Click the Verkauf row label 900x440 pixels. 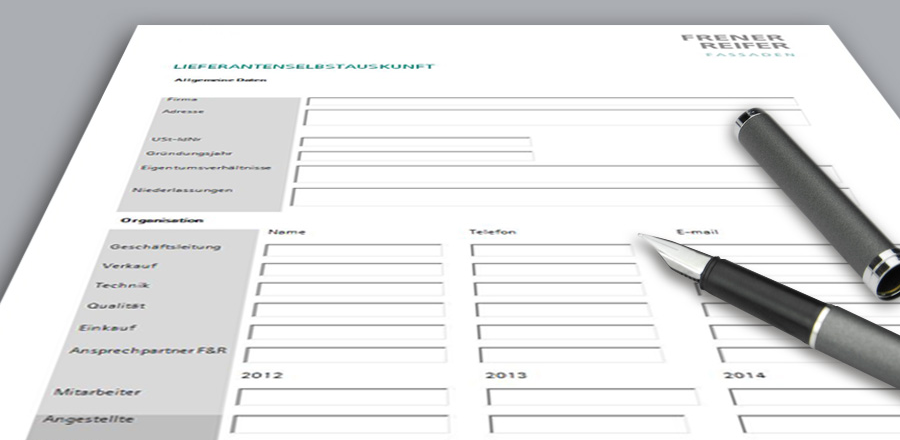point(130,266)
